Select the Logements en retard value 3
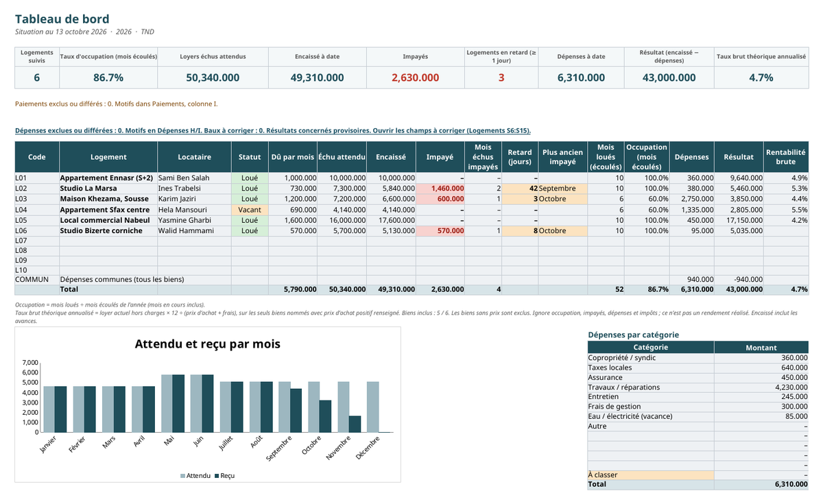 coord(501,77)
